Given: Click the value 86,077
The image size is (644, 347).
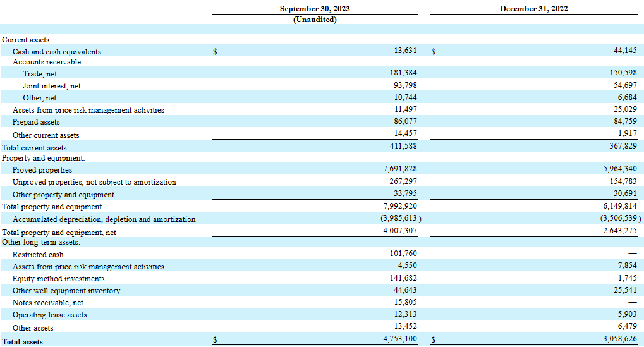Looking at the screenshot, I should pos(405,121).
